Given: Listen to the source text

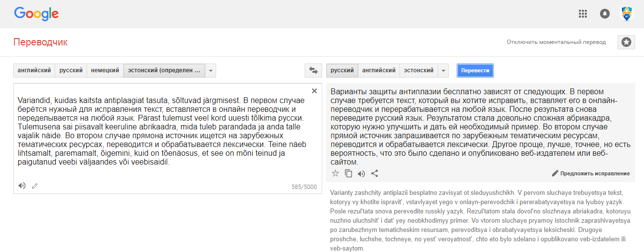Looking at the screenshot, I should [x=22, y=186].
